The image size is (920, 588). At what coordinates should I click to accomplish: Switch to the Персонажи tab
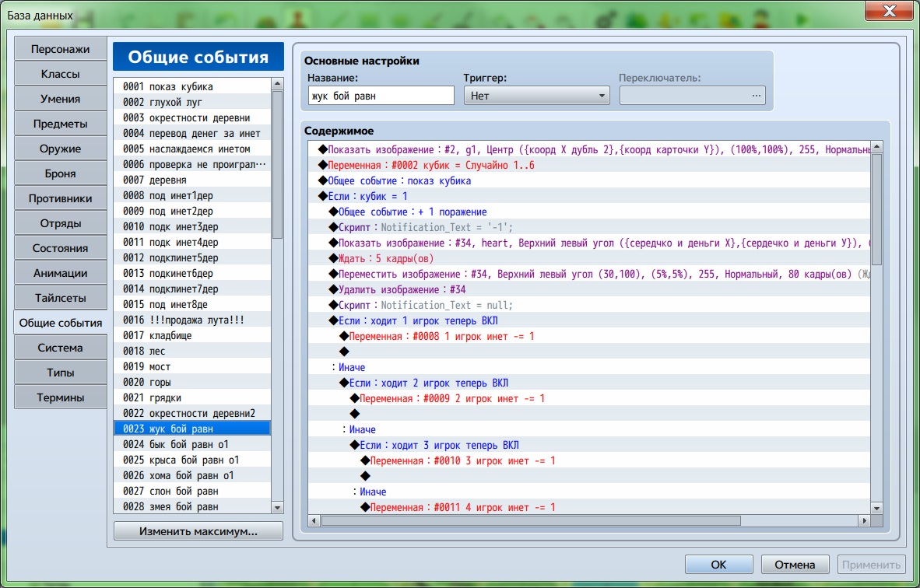[60, 49]
